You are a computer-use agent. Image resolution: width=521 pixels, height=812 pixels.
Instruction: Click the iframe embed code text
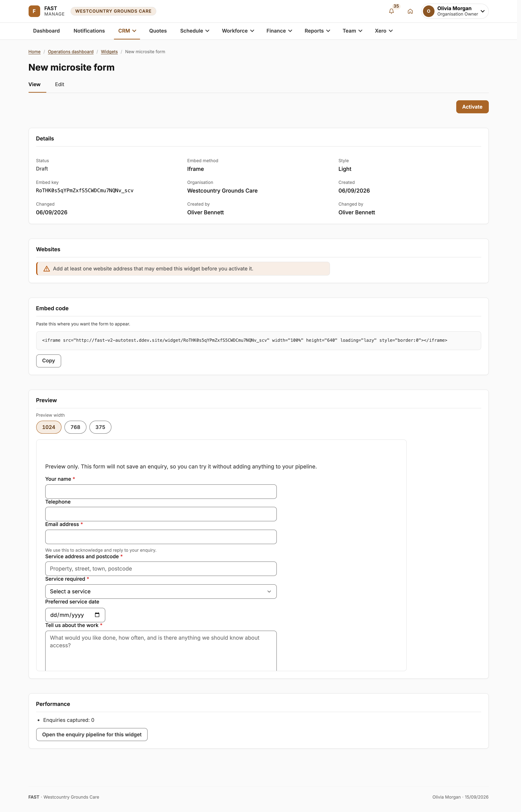[x=245, y=340]
